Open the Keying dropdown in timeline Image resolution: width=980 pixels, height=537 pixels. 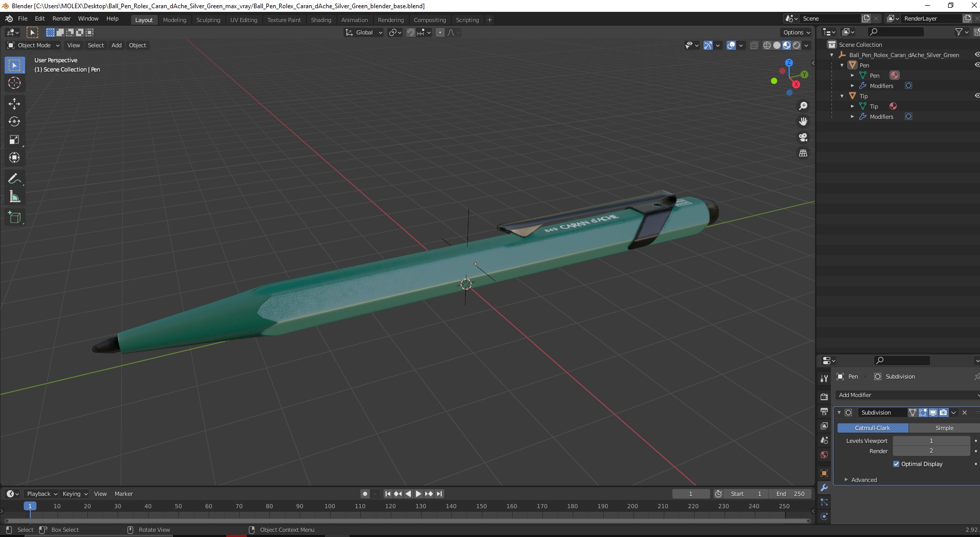75,494
